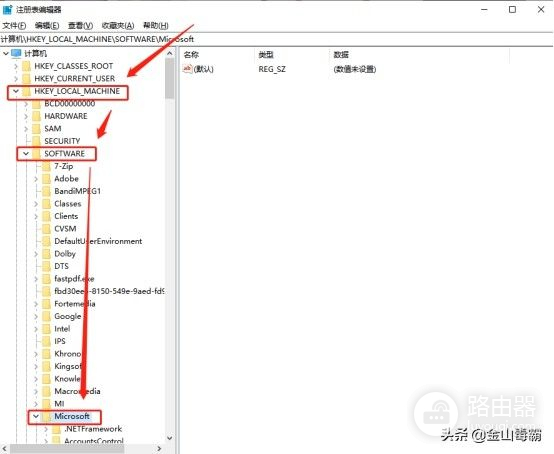The image size is (554, 454).
Task: Collapse the SOFTWARE key chevron
Action: pos(26,153)
